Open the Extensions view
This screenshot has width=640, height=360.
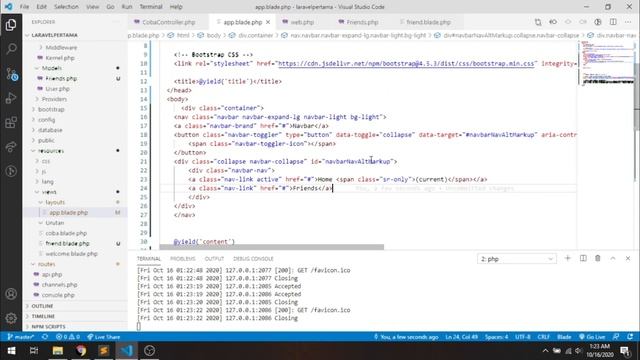11,122
